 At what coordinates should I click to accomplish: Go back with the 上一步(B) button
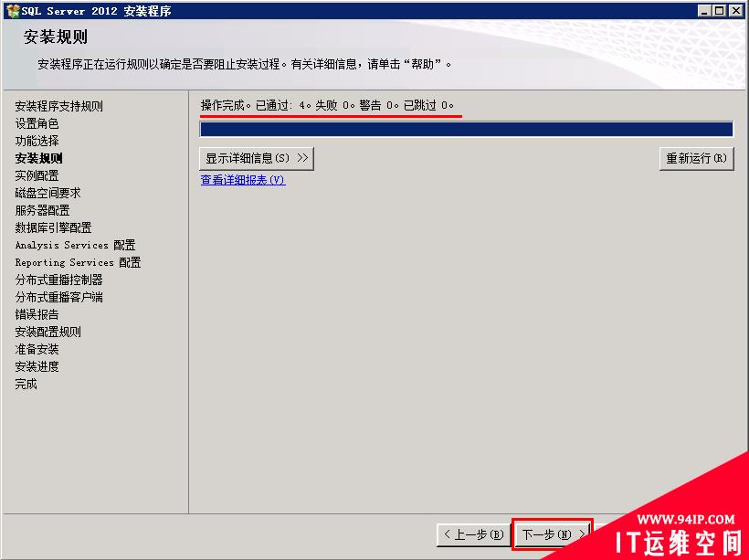[474, 534]
